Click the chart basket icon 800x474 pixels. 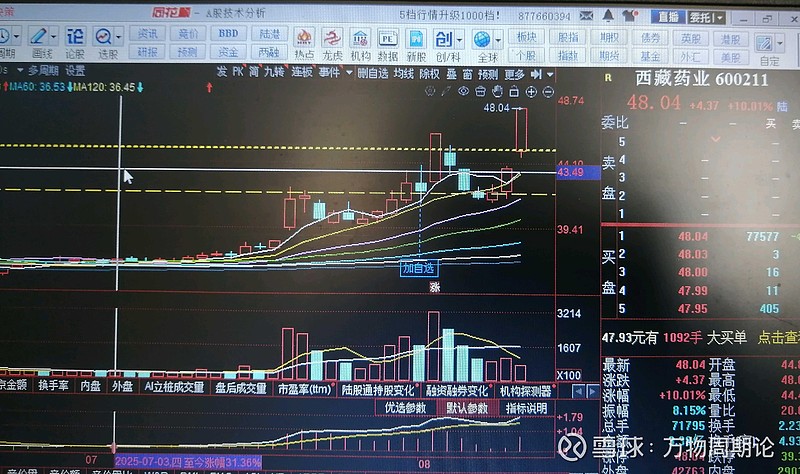480,91
